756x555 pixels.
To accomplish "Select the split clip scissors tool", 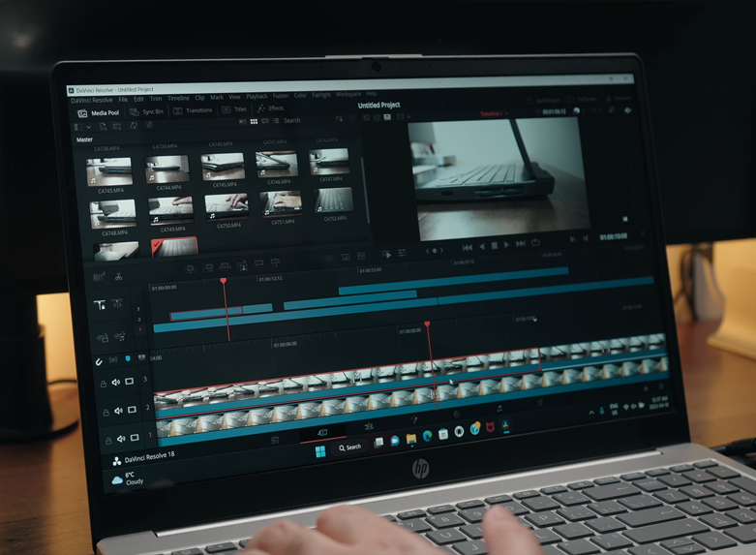I will coord(119,277).
